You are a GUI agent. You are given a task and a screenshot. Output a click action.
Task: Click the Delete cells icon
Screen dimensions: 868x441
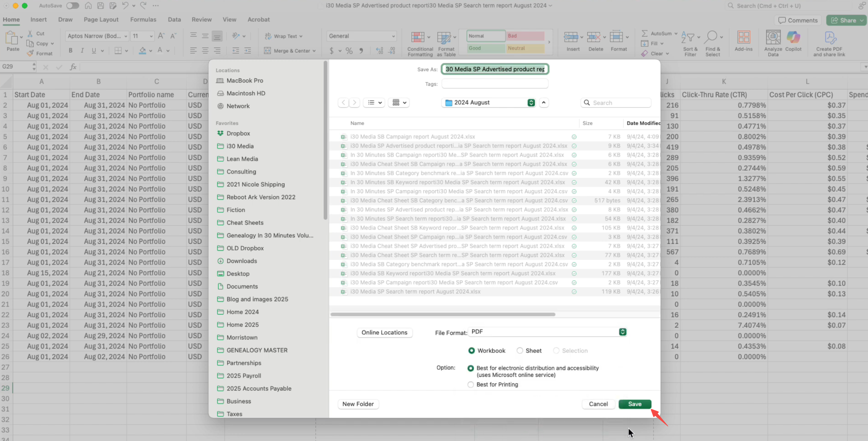(593, 37)
